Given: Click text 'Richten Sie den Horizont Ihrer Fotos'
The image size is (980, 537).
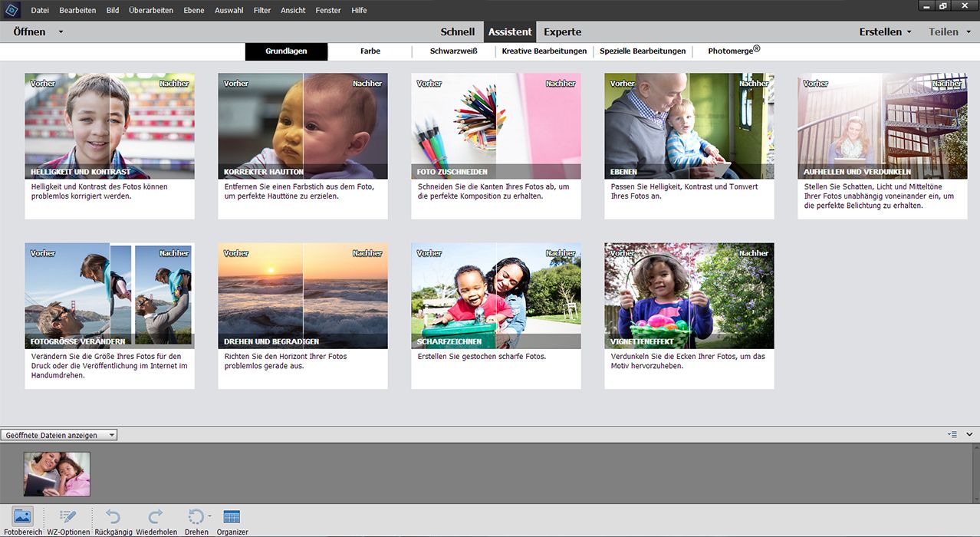Looking at the screenshot, I should 286,357.
